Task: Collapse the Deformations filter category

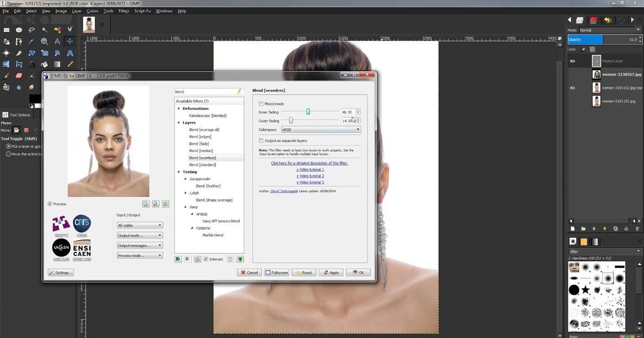Action: coord(179,108)
